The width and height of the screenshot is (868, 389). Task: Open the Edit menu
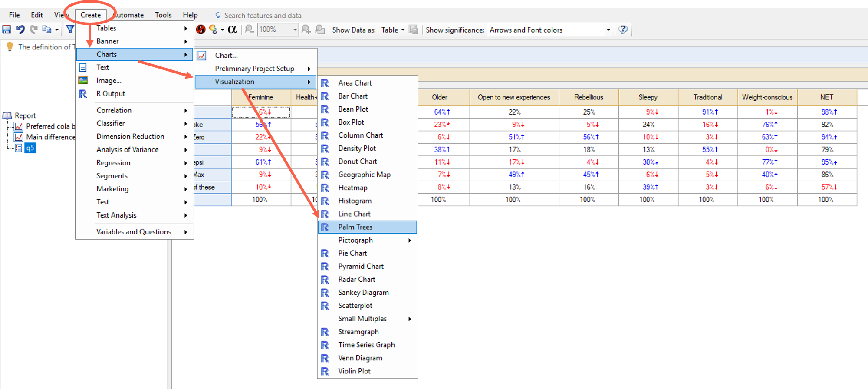37,15
